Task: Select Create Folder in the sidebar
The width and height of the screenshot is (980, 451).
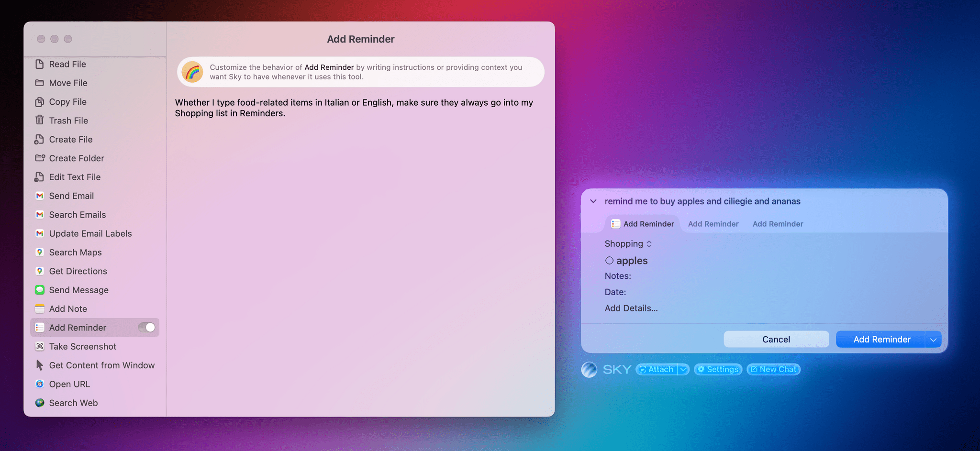Action: 95,158
